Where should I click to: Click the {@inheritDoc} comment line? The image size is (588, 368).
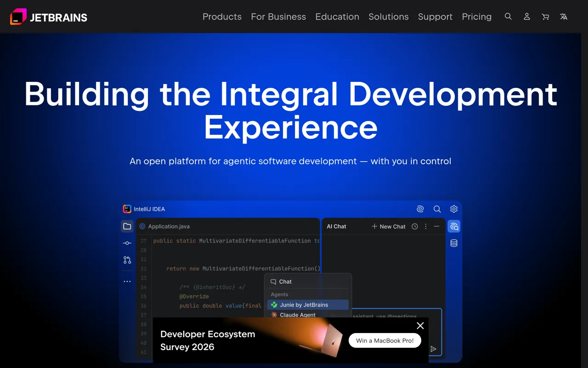coord(212,287)
